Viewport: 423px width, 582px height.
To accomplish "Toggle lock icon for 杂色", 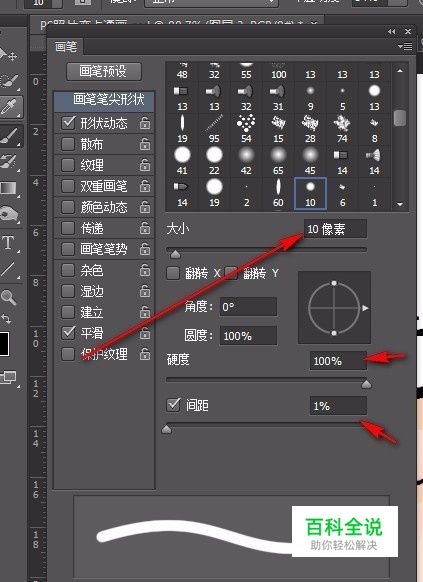I will click(145, 270).
